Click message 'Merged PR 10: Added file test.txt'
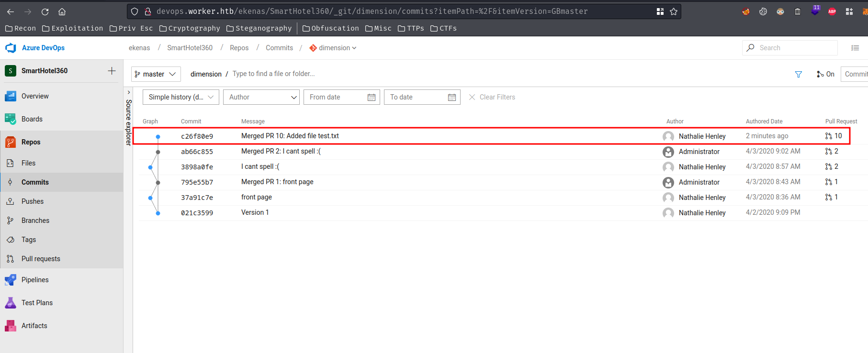Screen dimensions: 868x353 290,136
